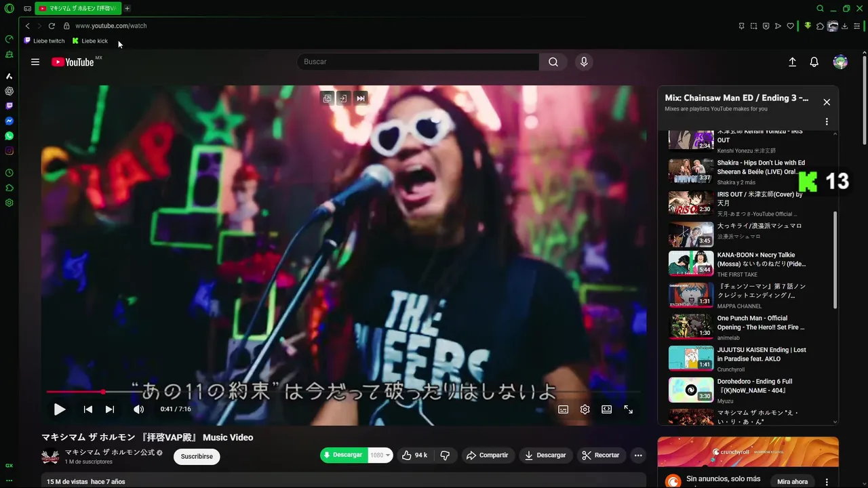This screenshot has width=868, height=488.
Task: Toggle fullscreen on the player
Action: [x=629, y=409]
